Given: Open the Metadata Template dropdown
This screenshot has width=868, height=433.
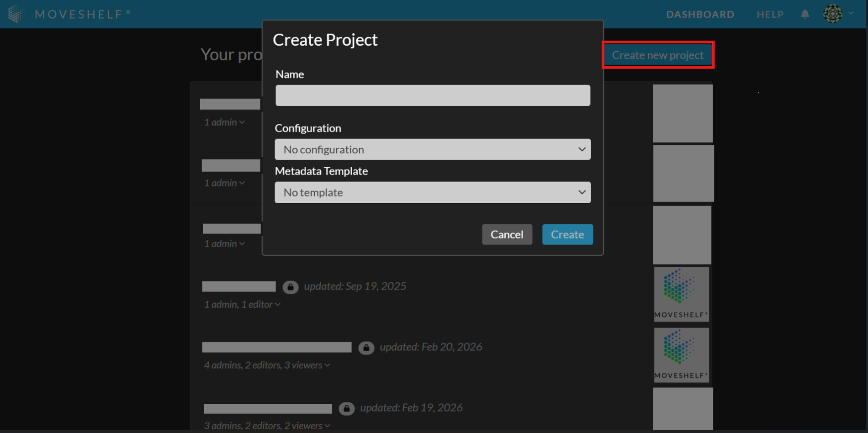Looking at the screenshot, I should click(432, 192).
